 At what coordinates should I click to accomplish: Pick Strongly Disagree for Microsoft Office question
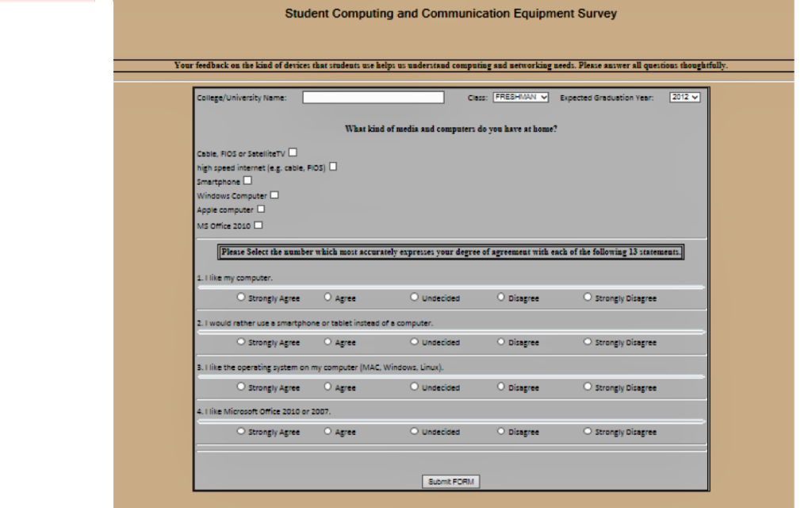pyautogui.click(x=588, y=432)
